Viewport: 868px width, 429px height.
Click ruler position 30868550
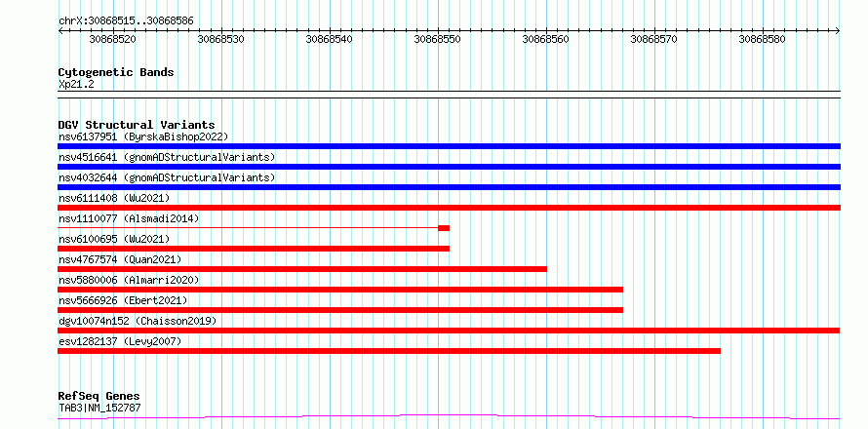[438, 40]
